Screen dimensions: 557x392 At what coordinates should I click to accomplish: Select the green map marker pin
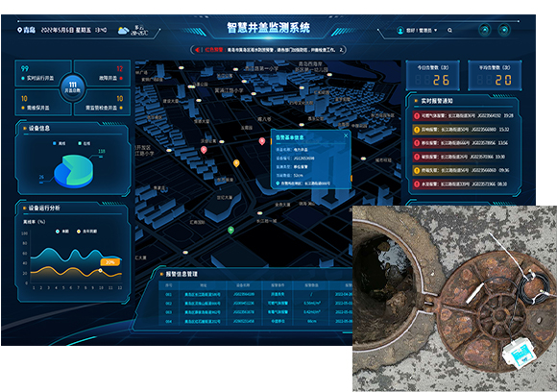pyautogui.click(x=230, y=231)
